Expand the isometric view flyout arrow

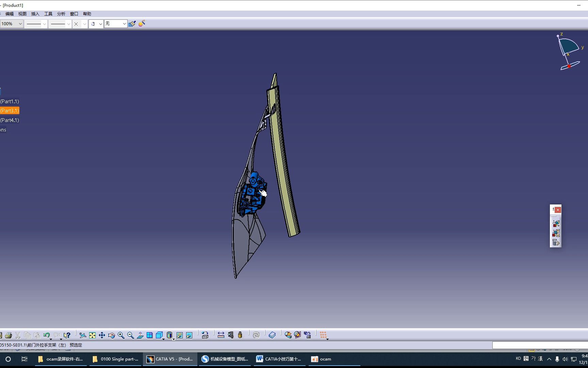(164, 339)
